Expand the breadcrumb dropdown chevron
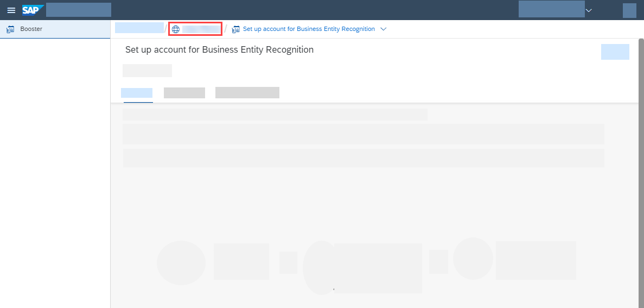Image resolution: width=644 pixels, height=308 pixels. [384, 29]
